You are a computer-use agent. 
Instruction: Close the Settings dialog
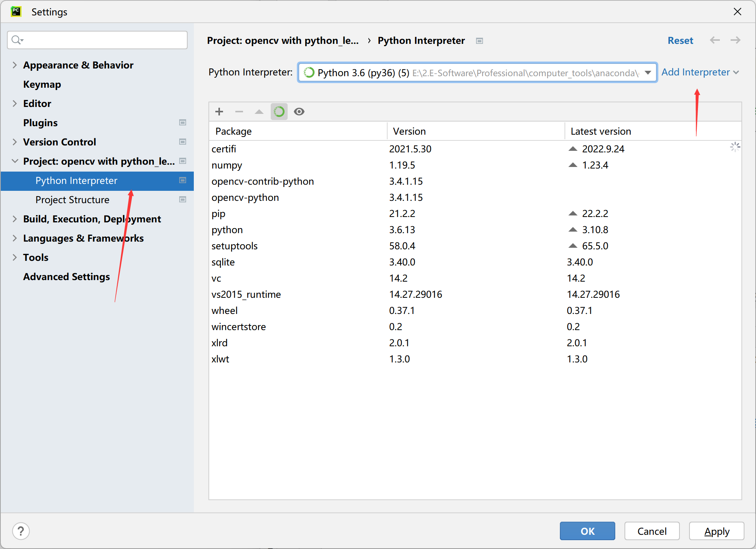click(737, 12)
